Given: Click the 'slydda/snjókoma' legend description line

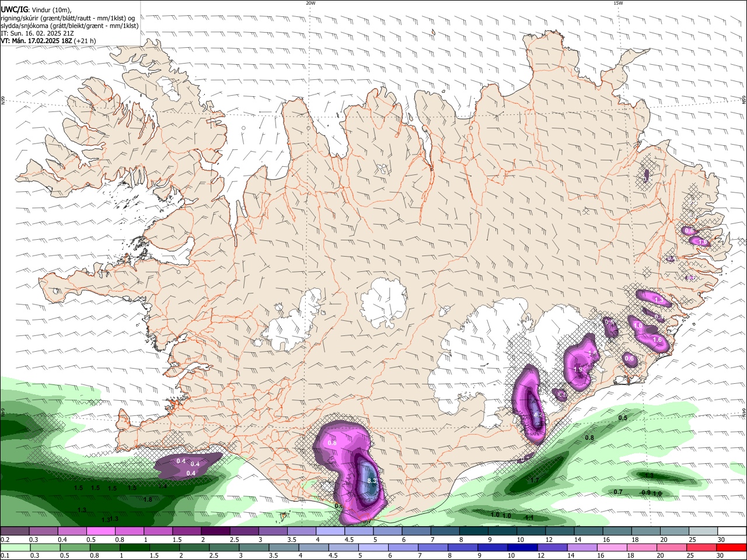Looking at the screenshot, I should click(x=69, y=26).
